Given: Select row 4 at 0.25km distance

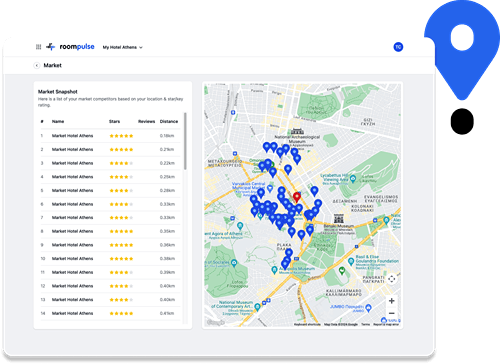Looking at the screenshot, I should [x=110, y=177].
